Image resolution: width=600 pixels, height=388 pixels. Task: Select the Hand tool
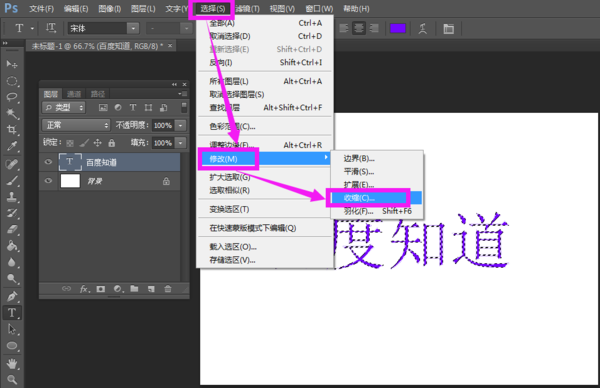12,364
